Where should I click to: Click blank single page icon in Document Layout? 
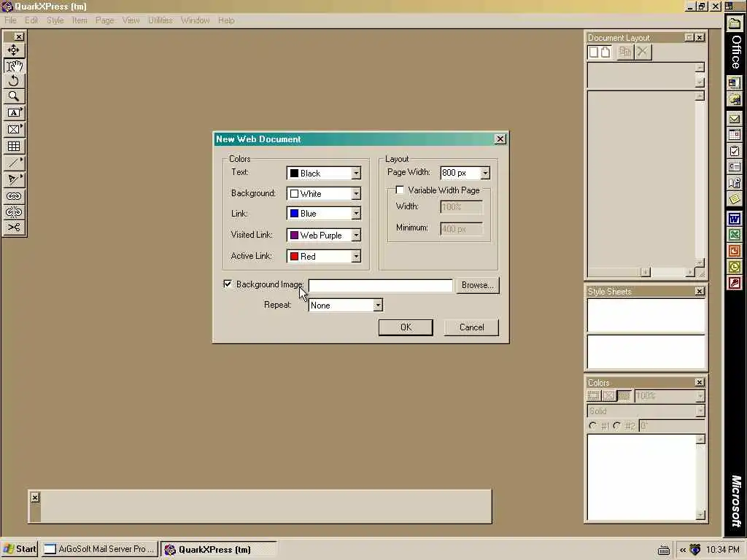pos(594,52)
